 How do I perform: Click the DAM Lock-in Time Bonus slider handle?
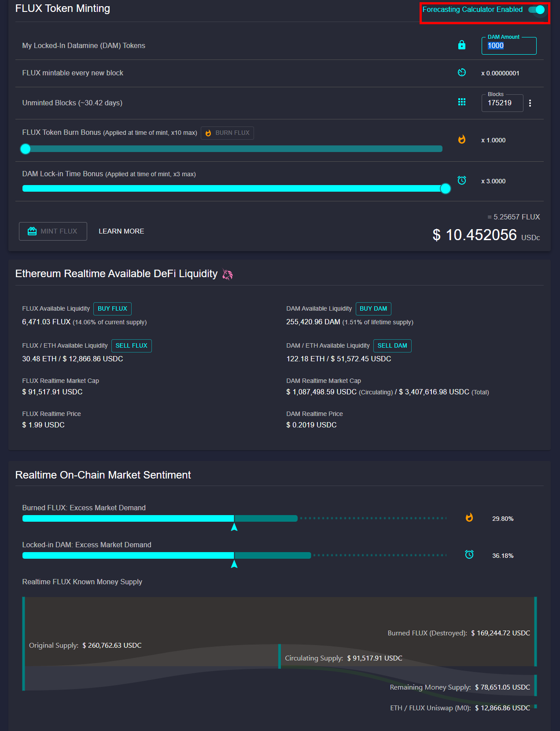click(446, 189)
